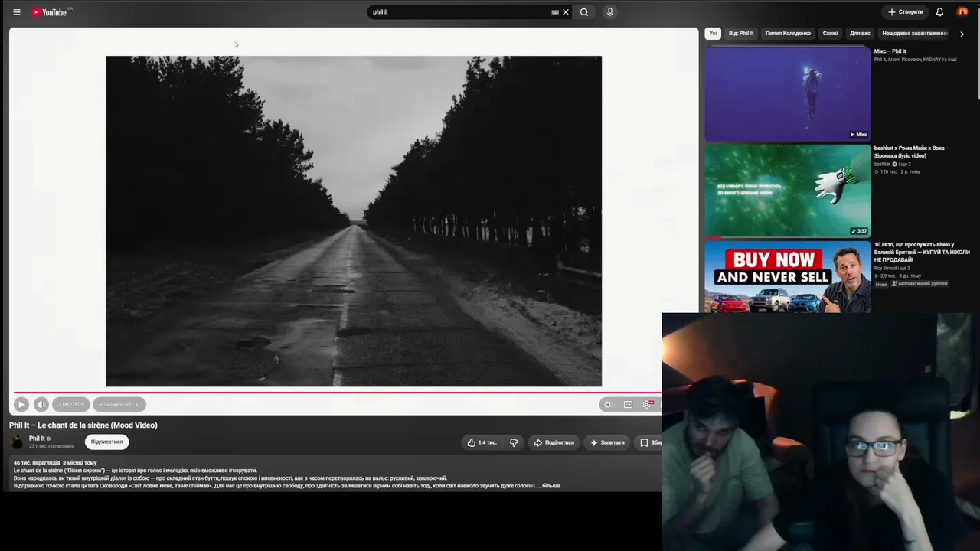Open the Phil It channel avatar
Image resolution: width=980 pixels, height=551 pixels.
coord(17,442)
